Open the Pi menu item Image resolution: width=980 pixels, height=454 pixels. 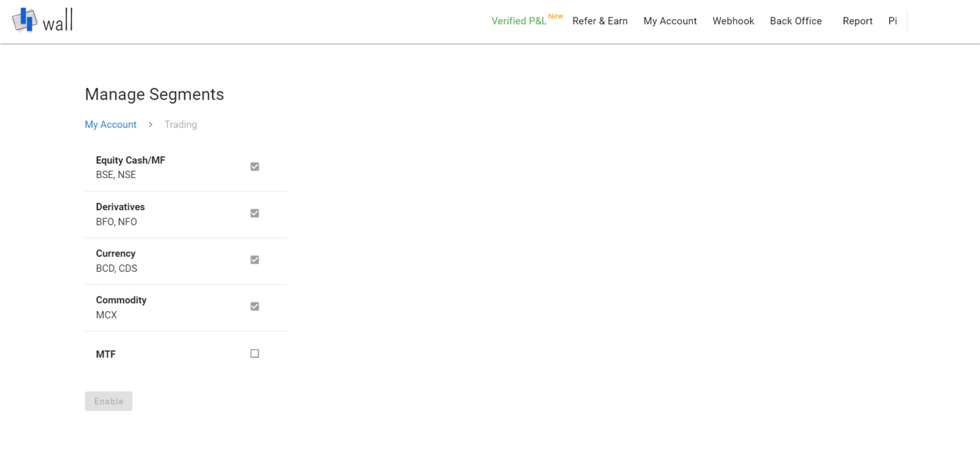click(x=893, y=20)
